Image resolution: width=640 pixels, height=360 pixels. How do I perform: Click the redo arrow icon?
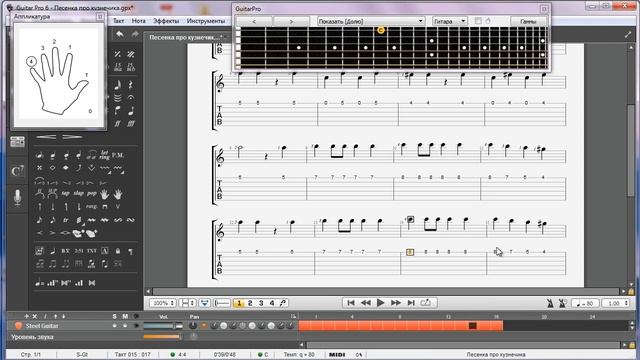[x=135, y=35]
